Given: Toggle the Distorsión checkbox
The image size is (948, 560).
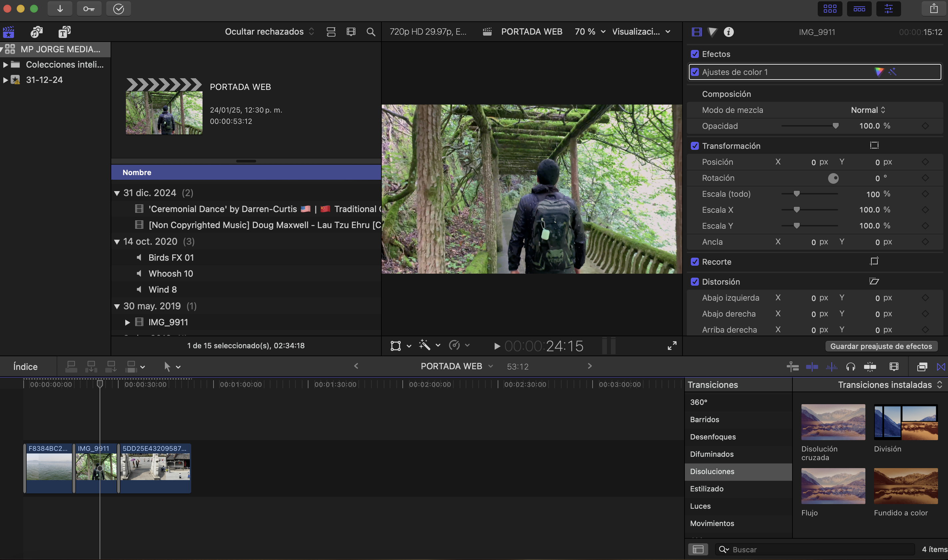Looking at the screenshot, I should (x=695, y=282).
